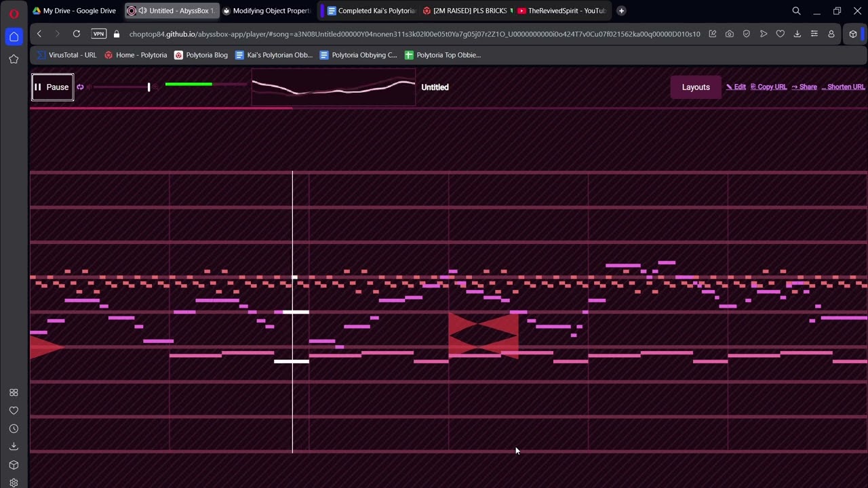Open the ad blocker shield icon
Screen dimensions: 868x488
pos(746,34)
